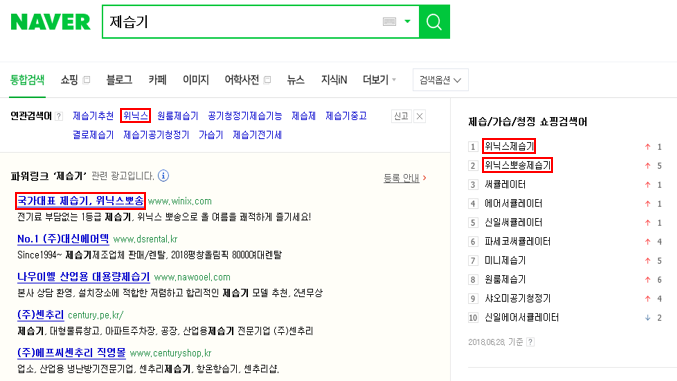The height and width of the screenshot is (381, 677).
Task: Switch to the 이미지 tab
Action: tap(196, 80)
